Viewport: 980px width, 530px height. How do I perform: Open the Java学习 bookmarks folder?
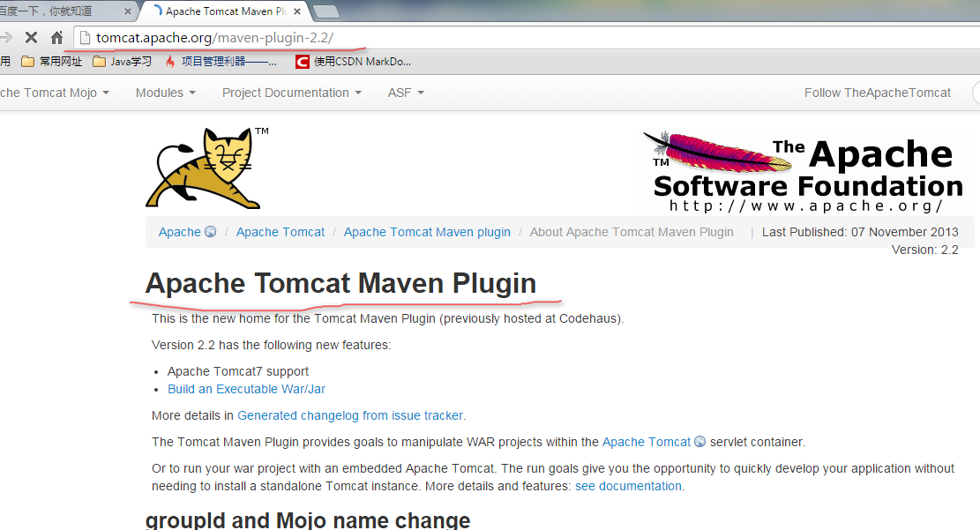pos(122,61)
